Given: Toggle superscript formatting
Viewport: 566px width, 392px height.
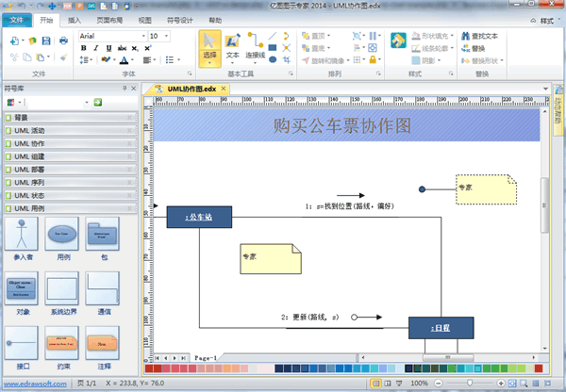Looking at the screenshot, I should point(148,48).
